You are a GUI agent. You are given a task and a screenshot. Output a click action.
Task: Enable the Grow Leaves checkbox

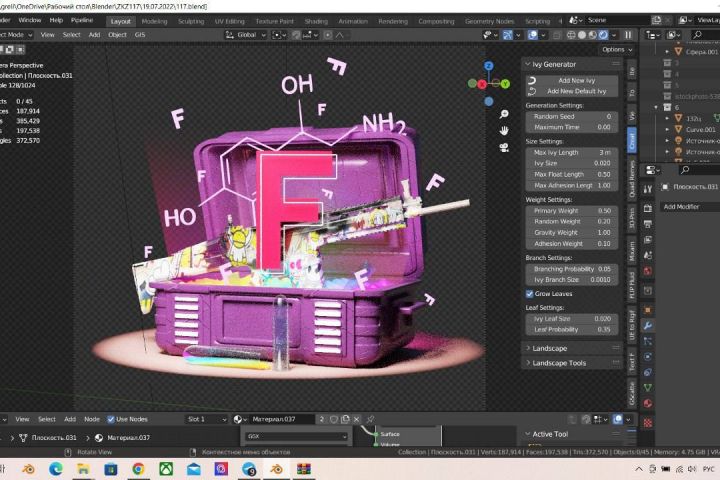(x=529, y=294)
